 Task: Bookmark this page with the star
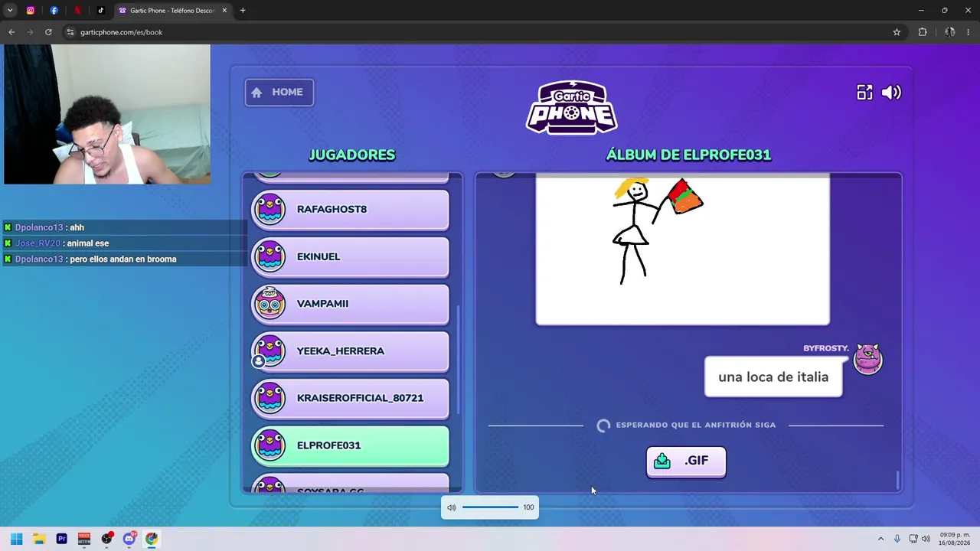(897, 32)
